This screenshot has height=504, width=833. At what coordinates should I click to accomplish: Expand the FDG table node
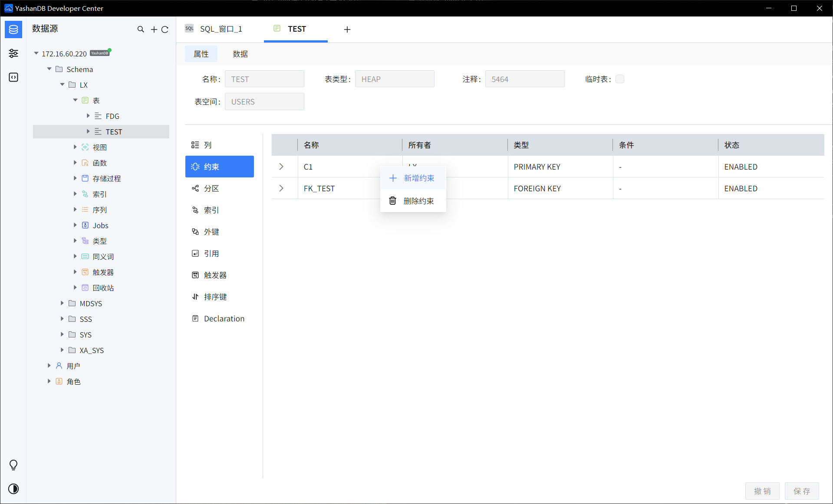coord(88,116)
